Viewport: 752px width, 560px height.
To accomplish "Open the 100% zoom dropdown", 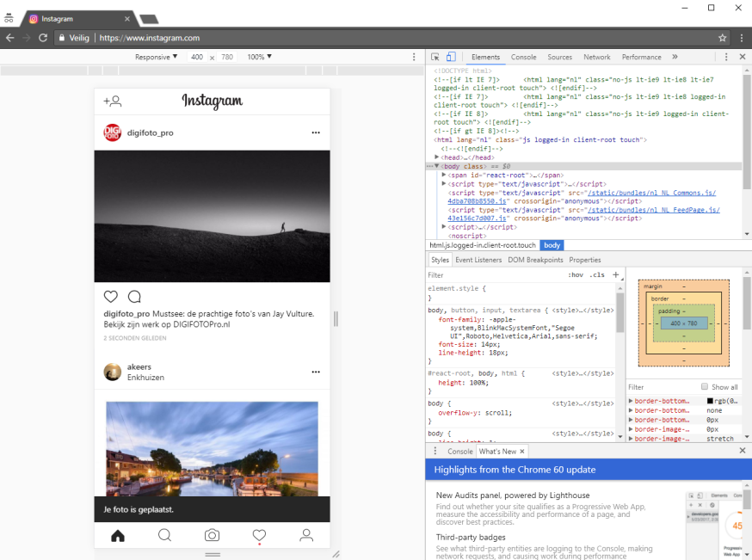I will point(260,57).
